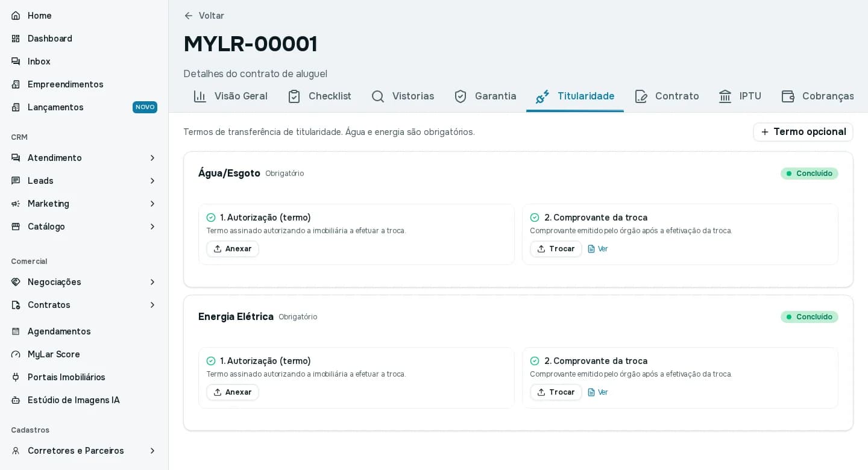868x470 pixels.
Task: Click the Inbox chat icon
Action: tap(16, 61)
